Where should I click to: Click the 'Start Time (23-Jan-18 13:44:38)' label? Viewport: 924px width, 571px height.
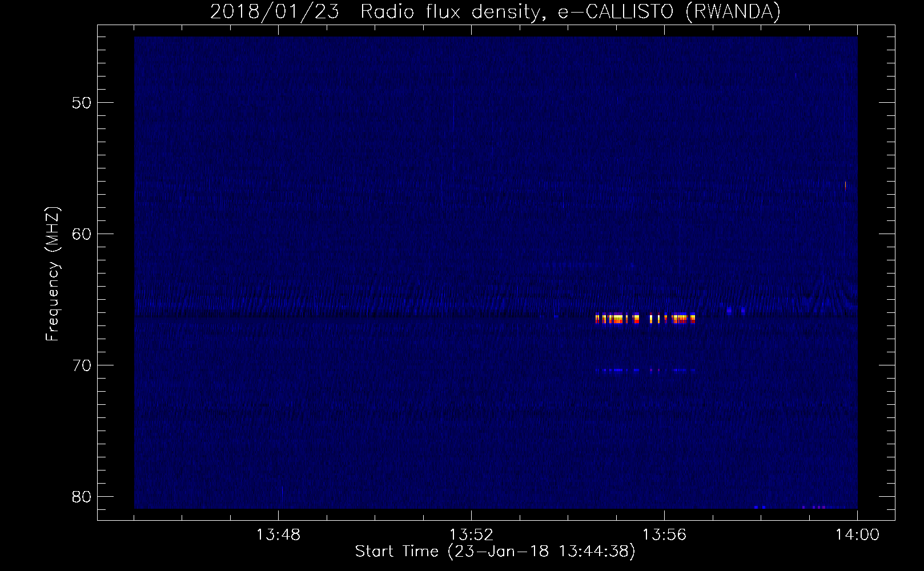[x=495, y=552]
